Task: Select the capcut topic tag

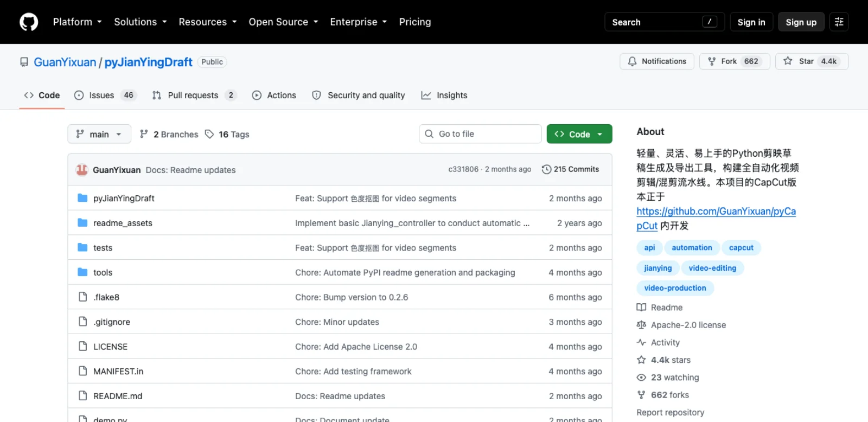Action: coord(741,248)
